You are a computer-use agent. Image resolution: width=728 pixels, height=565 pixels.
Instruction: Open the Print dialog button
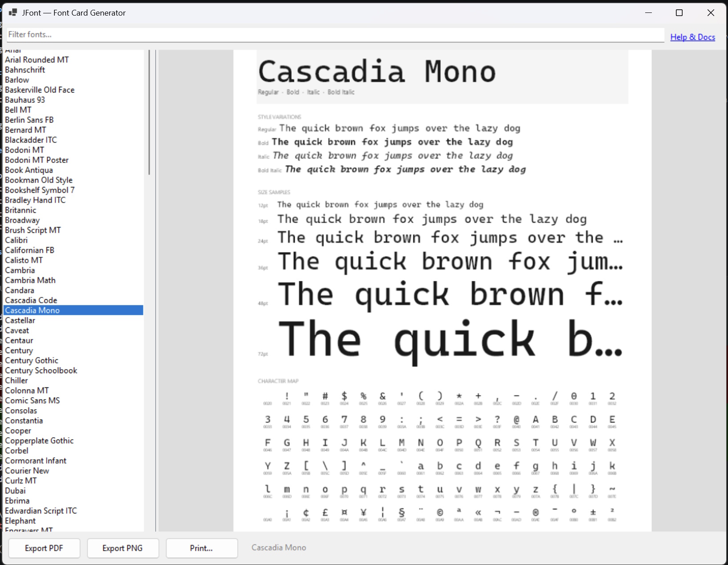click(201, 548)
